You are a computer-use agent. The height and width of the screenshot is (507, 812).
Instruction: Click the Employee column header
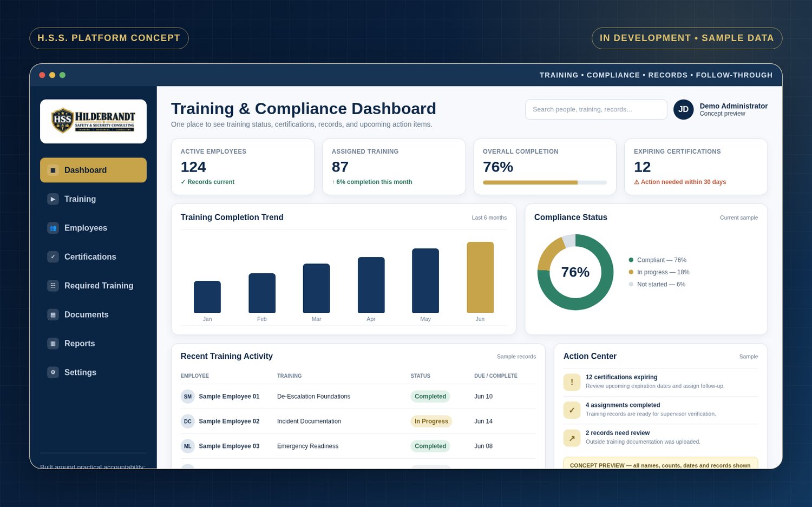[195, 376]
